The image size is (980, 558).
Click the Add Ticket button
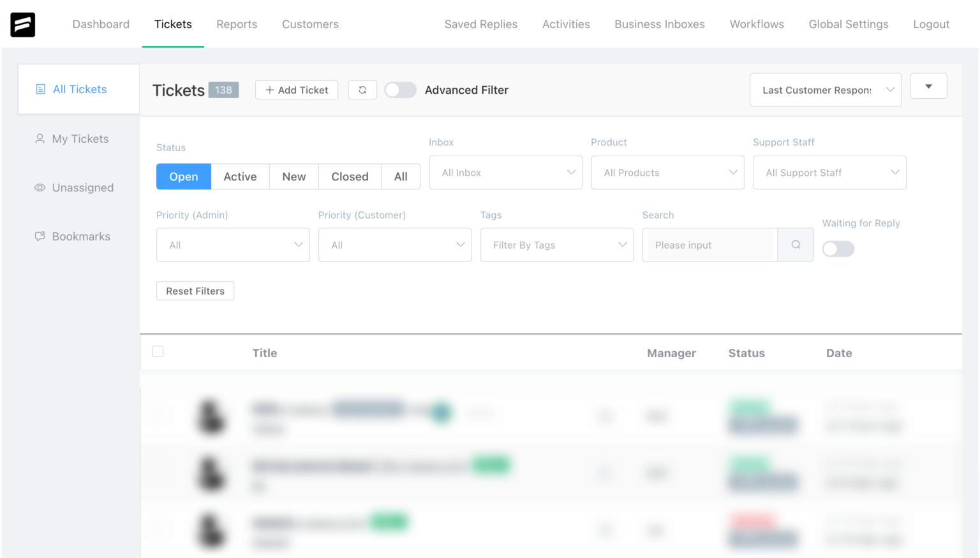click(x=296, y=90)
